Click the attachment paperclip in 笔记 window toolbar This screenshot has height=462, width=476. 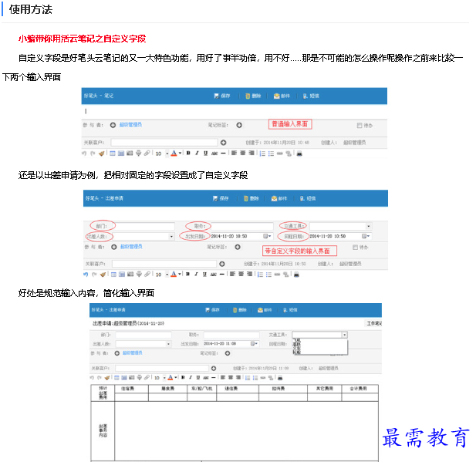[147, 153]
